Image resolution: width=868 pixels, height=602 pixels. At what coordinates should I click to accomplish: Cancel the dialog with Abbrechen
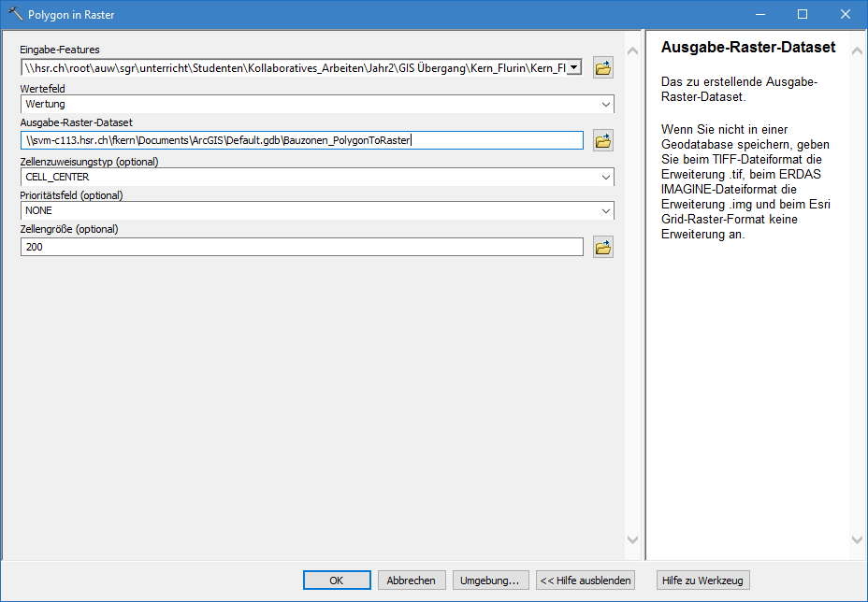[412, 580]
